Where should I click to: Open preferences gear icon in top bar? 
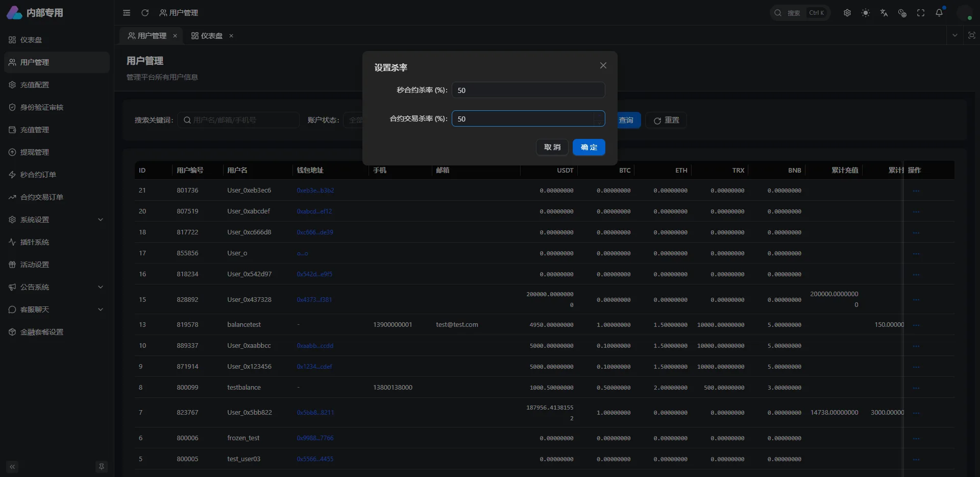point(847,13)
